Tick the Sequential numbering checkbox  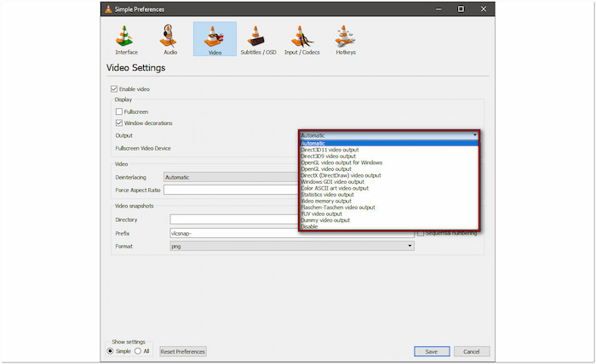421,233
